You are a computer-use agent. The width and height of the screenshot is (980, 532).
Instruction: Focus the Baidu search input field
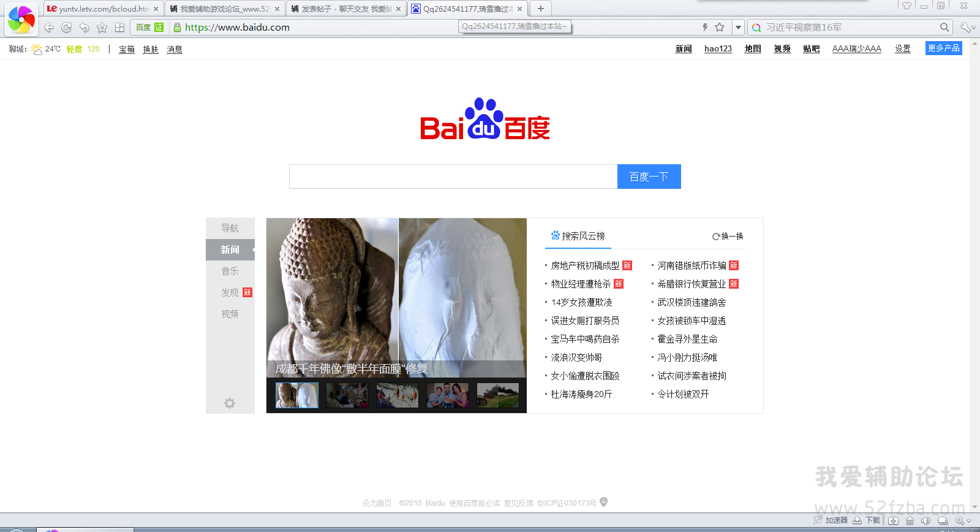(x=453, y=177)
